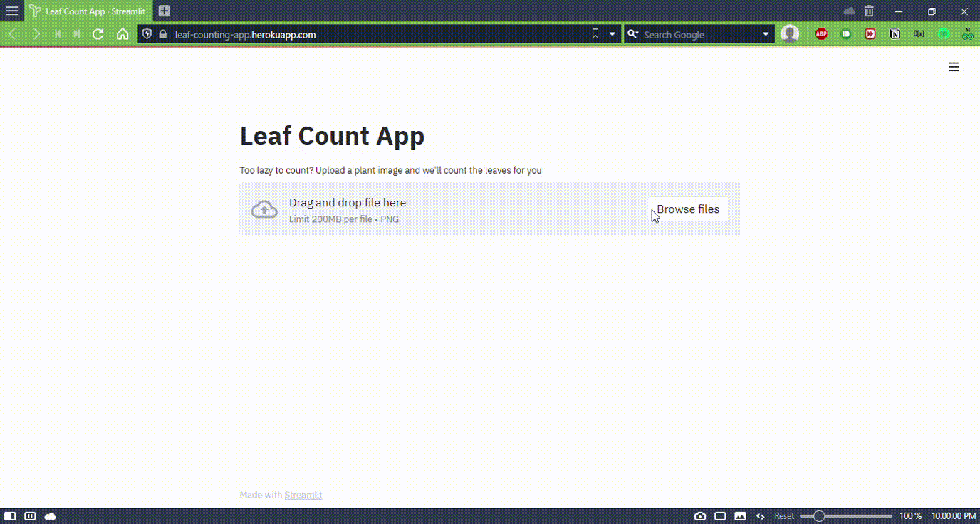Toggle the side panel in status bar
980x524 pixels.
coord(10,516)
